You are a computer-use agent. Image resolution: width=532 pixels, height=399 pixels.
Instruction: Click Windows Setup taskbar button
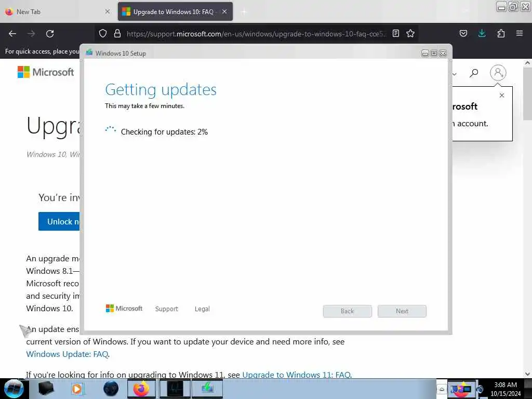pyautogui.click(x=207, y=389)
